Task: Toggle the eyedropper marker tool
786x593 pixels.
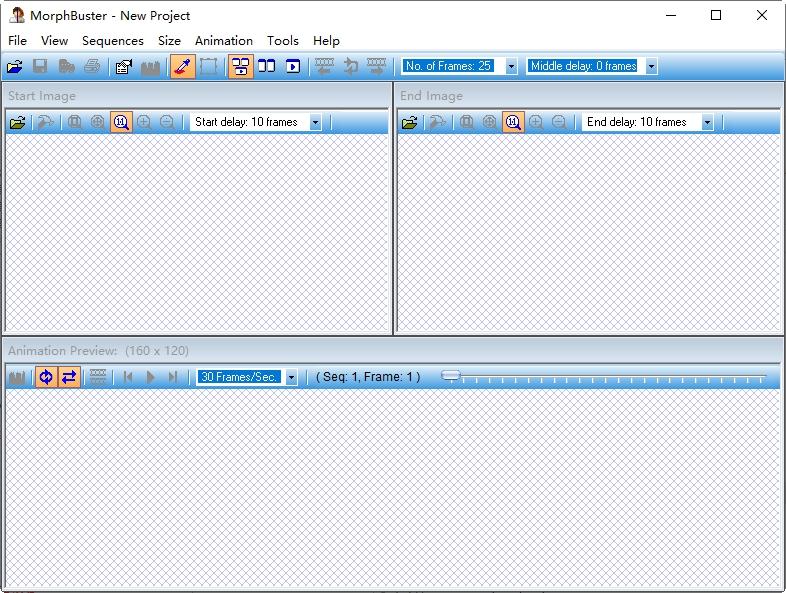Action: [183, 66]
